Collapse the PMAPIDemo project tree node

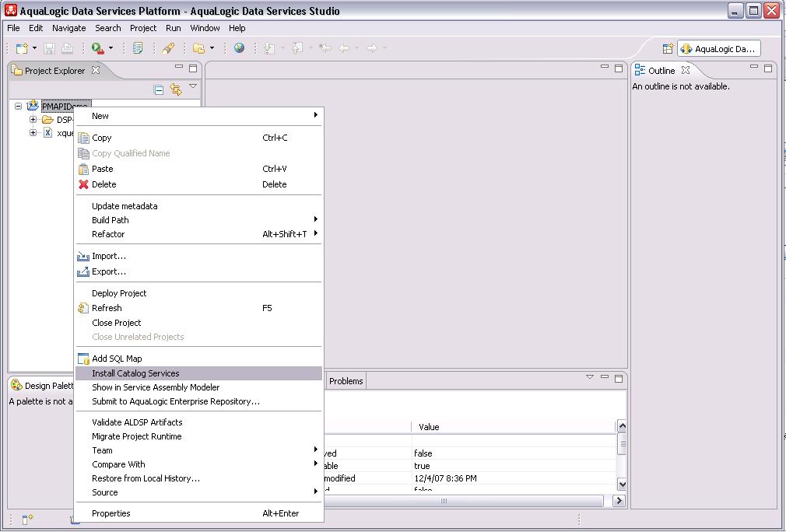point(18,106)
